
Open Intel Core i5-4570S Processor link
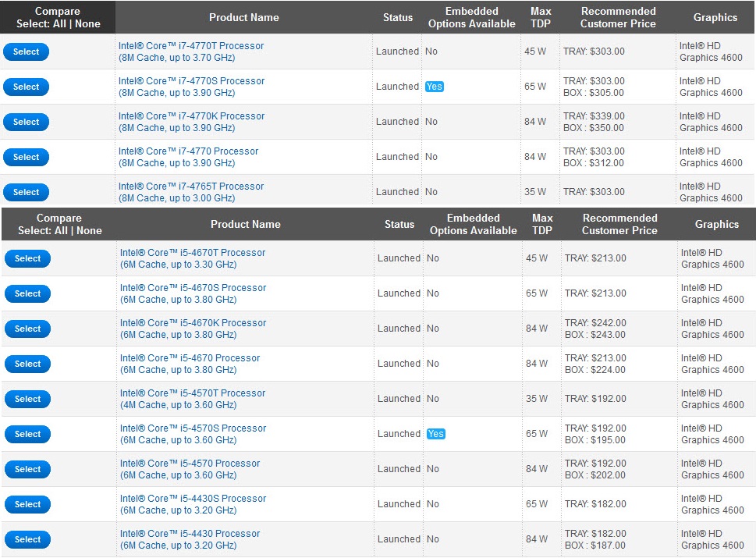tap(193, 434)
